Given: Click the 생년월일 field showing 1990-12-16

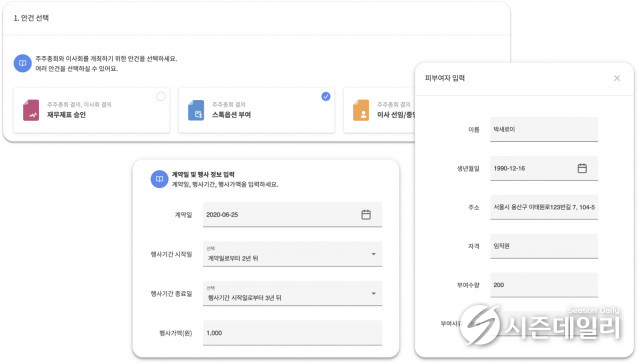Looking at the screenshot, I should [x=544, y=168].
